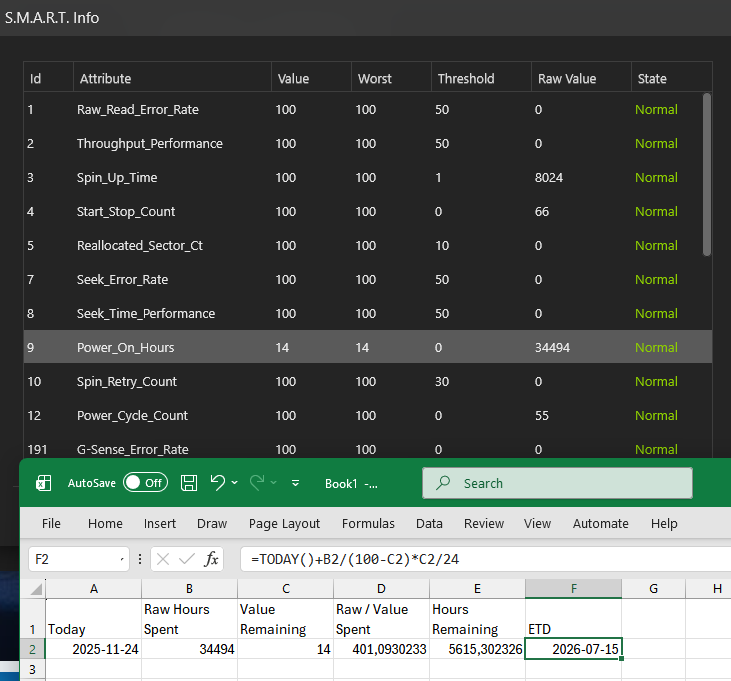731x681 pixels.
Task: Select the Spin_Up_Time row
Action: [x=363, y=177]
